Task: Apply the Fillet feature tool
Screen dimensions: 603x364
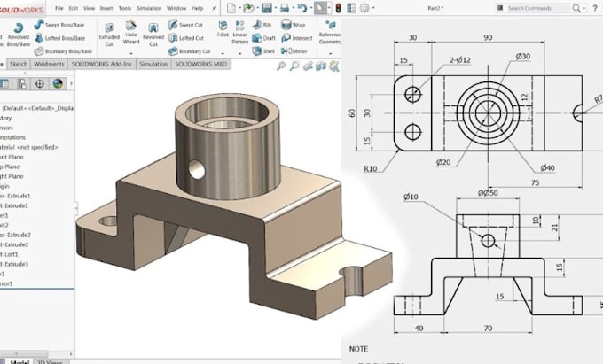Action: (x=223, y=29)
